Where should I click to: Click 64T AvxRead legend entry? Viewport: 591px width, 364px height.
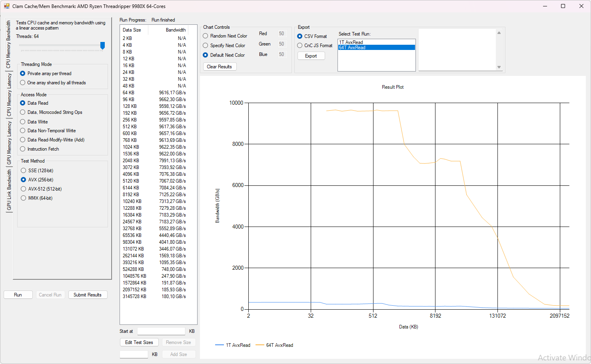tap(274, 345)
